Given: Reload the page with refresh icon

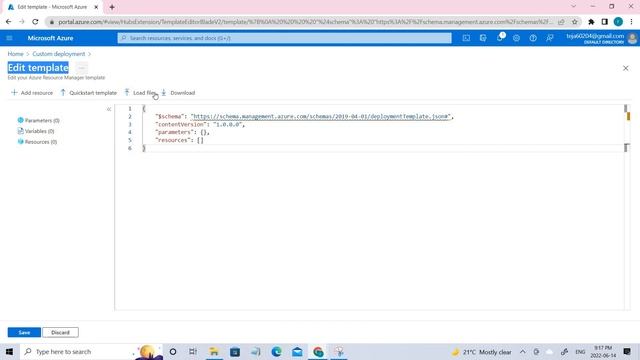Looking at the screenshot, I should (x=35, y=22).
